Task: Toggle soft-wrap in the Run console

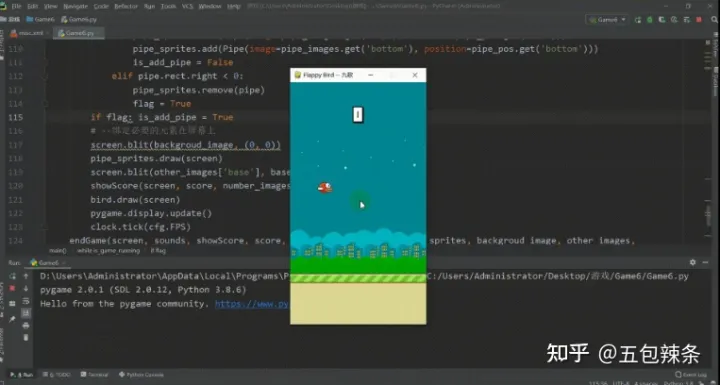Action: click(26, 301)
